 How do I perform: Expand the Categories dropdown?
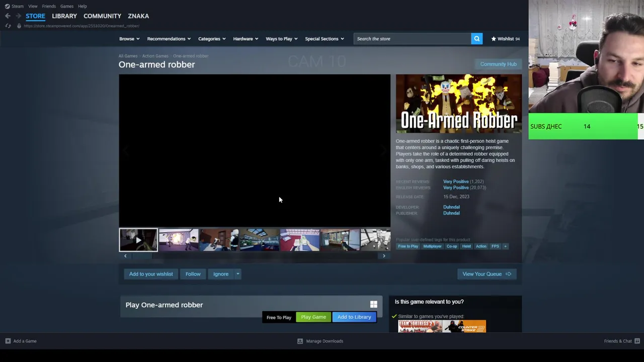click(212, 39)
